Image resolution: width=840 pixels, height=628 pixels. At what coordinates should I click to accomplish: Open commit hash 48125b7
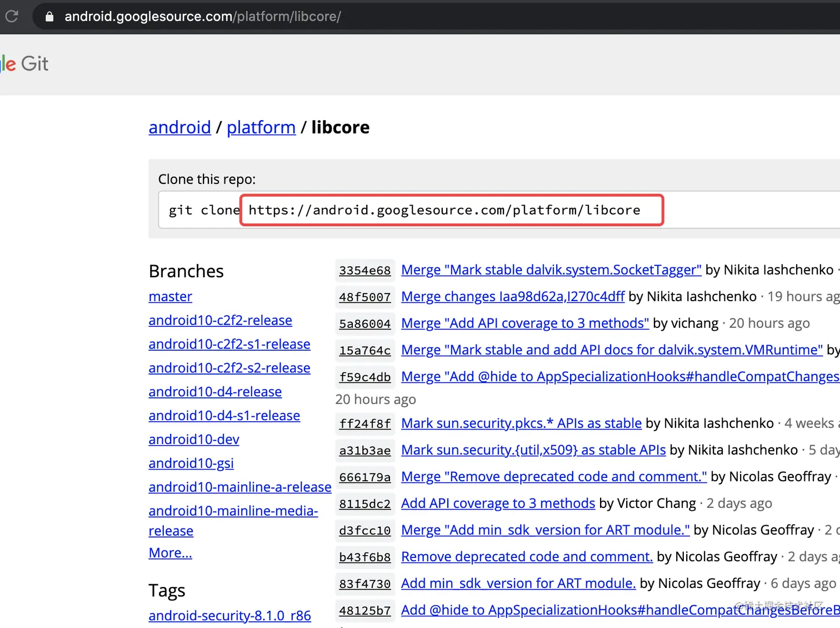(365, 611)
